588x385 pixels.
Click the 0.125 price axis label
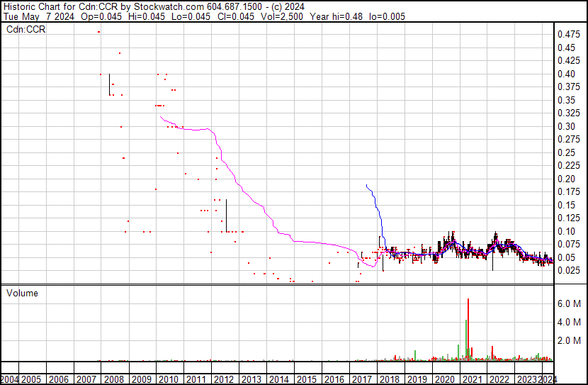pos(568,218)
